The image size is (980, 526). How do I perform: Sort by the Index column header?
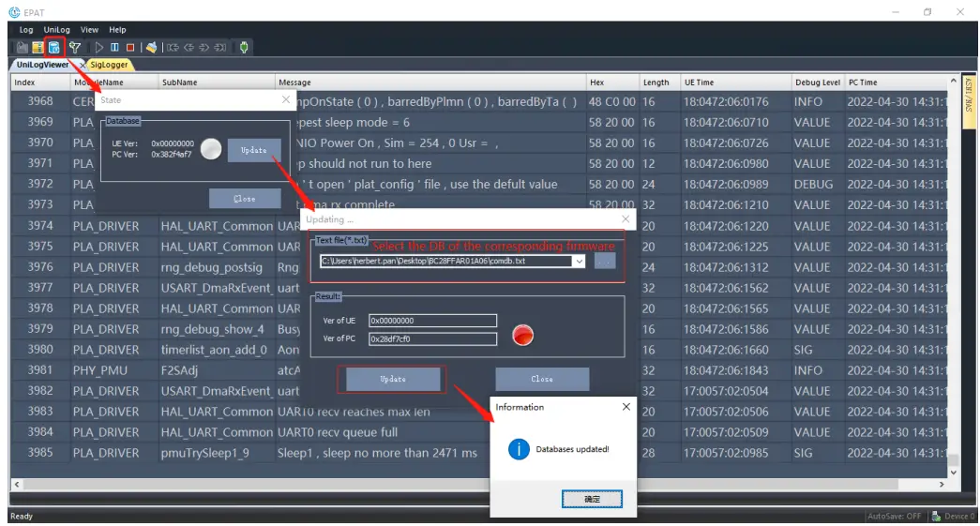(40, 83)
